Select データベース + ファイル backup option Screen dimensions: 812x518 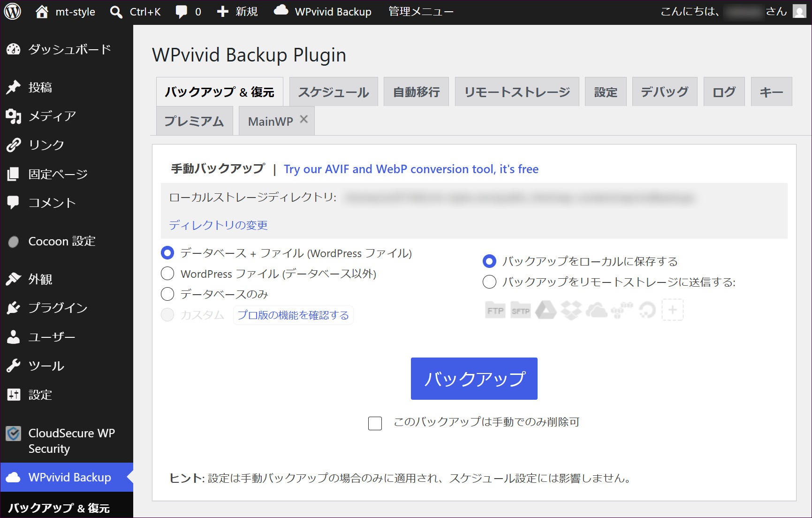(x=167, y=253)
